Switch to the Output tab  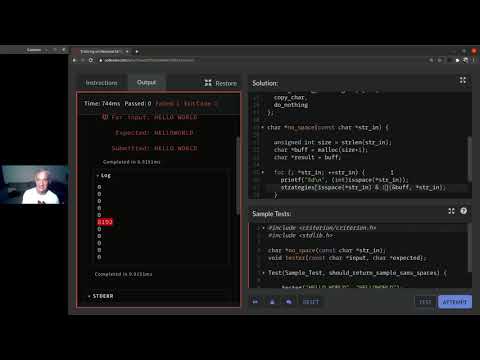click(x=146, y=82)
